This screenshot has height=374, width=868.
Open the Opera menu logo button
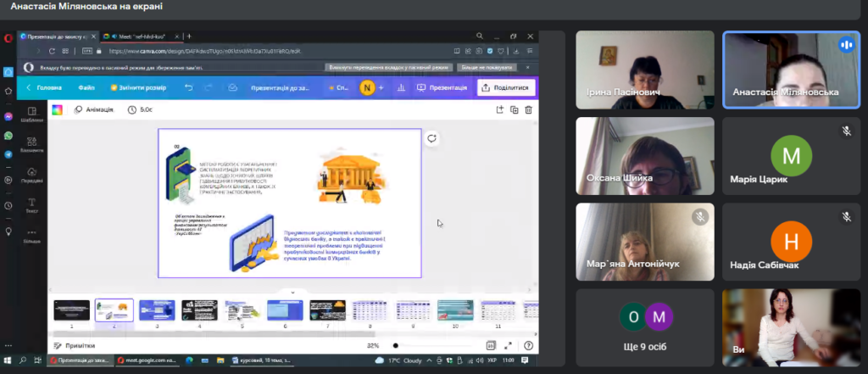tap(8, 38)
